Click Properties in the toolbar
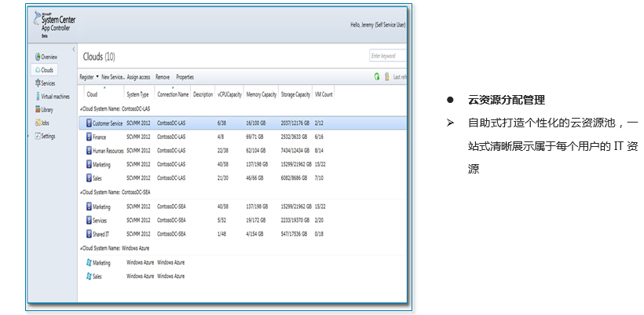Viewport: 644px width, 315px height. pos(185,77)
